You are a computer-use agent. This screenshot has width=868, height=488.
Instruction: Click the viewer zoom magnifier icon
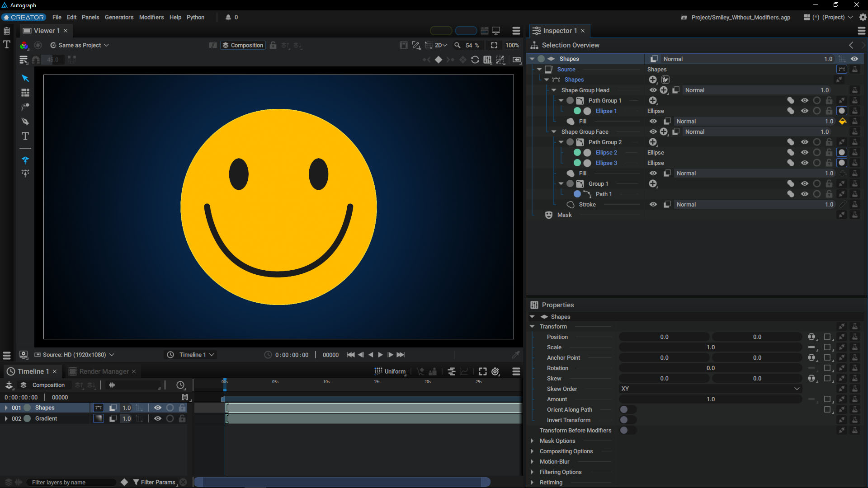click(458, 45)
